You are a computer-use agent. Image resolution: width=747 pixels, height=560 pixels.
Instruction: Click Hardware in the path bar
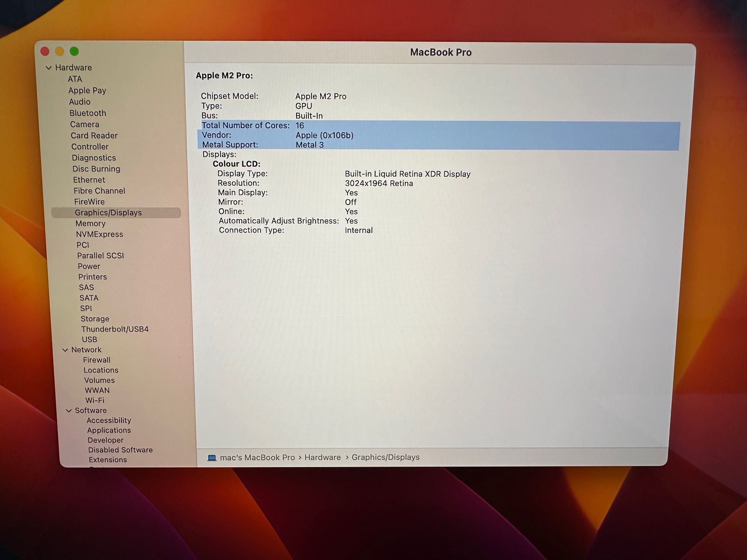pos(322,457)
